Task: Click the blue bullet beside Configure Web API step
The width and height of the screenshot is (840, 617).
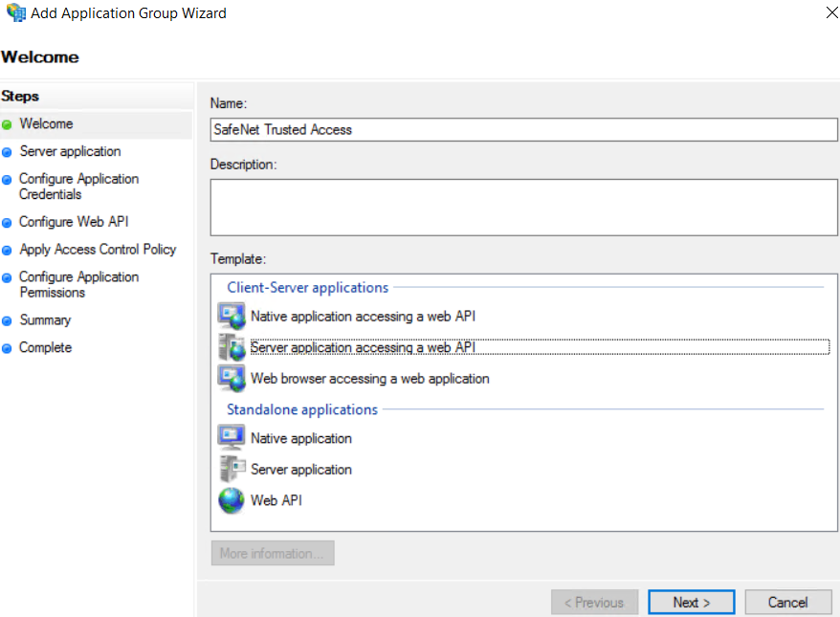Action: [7, 223]
